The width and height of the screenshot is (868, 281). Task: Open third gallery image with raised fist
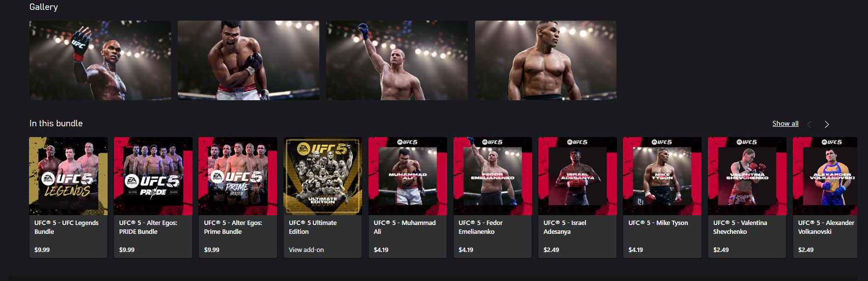click(397, 60)
